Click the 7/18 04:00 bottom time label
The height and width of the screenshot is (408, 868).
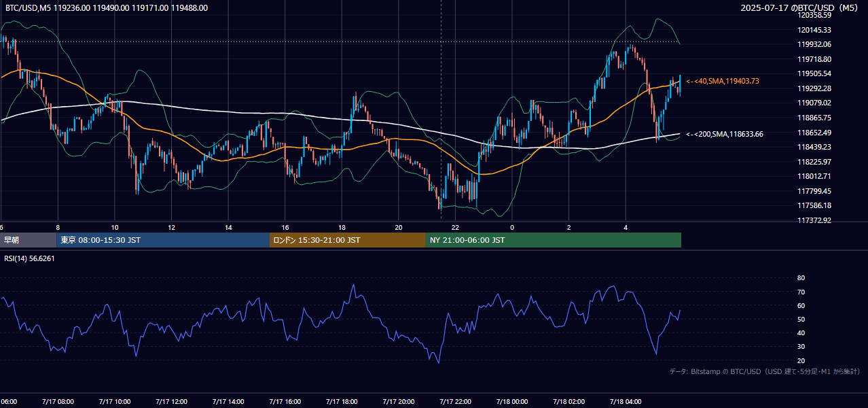pos(626,402)
